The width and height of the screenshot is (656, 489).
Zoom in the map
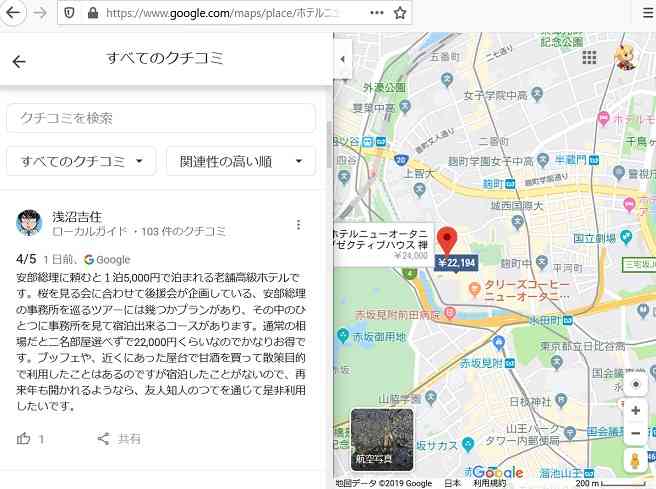click(x=636, y=410)
